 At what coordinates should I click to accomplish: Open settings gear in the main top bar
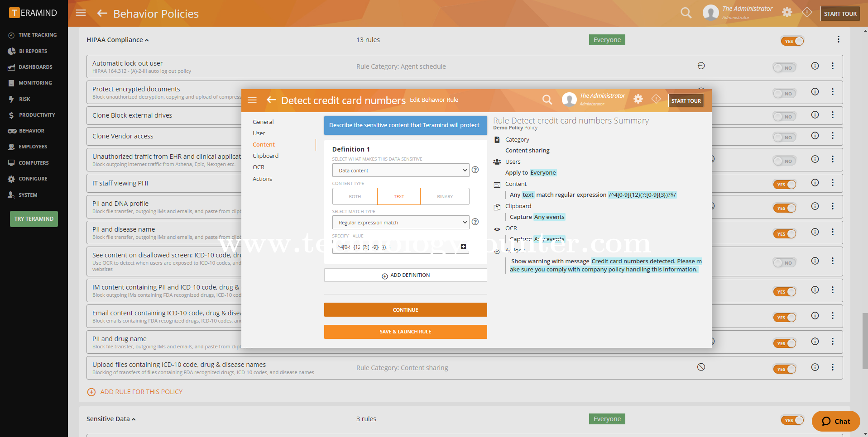(787, 12)
